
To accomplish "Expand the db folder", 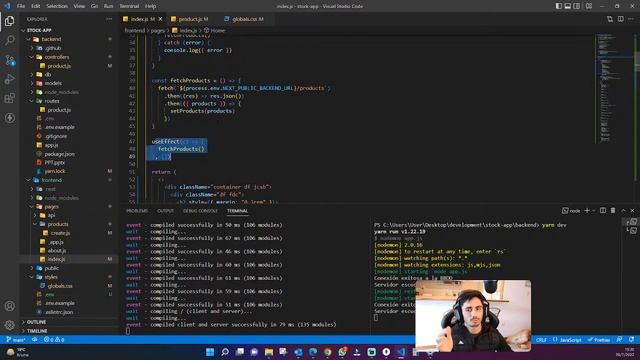I will pyautogui.click(x=32, y=74).
